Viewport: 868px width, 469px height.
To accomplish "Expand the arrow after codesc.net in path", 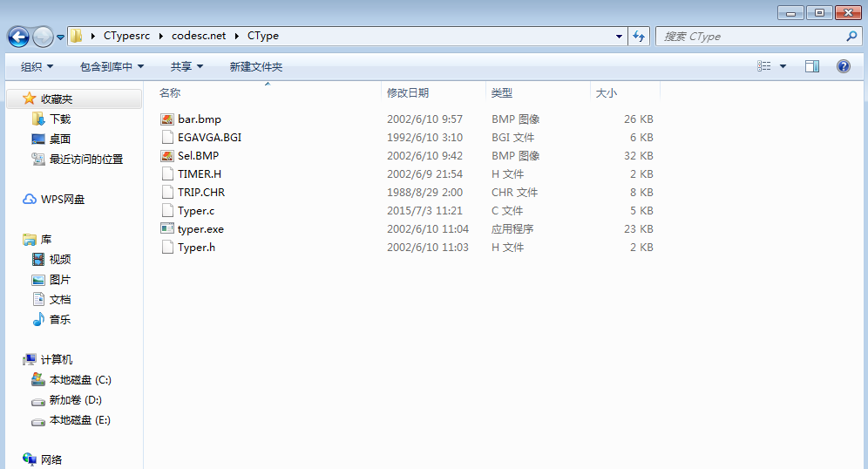I will [x=236, y=36].
